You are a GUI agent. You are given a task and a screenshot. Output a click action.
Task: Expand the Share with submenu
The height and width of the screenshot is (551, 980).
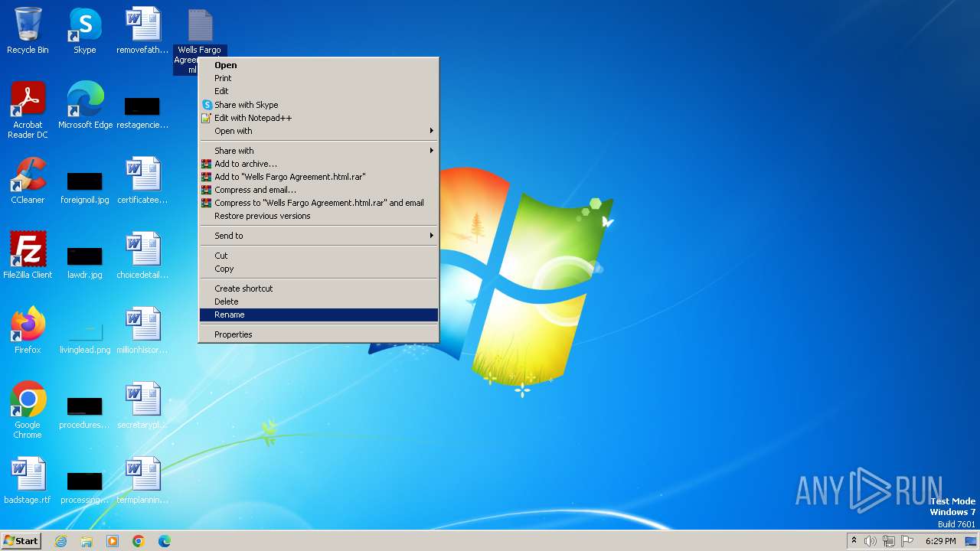coord(318,151)
